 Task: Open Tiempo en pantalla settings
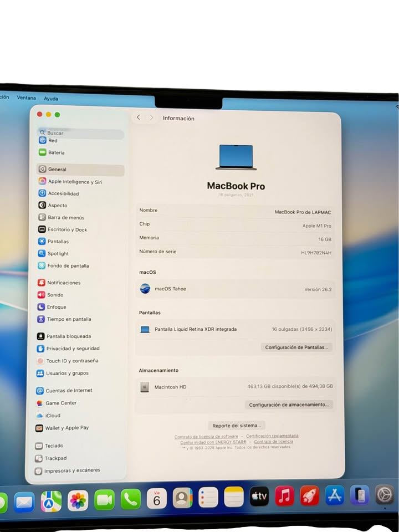click(64, 319)
